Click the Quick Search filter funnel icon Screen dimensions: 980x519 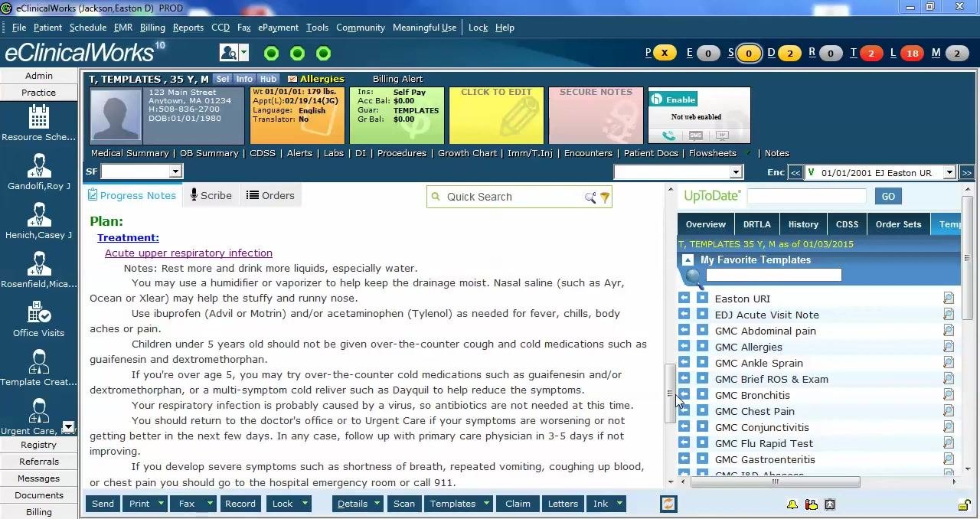pyautogui.click(x=605, y=197)
